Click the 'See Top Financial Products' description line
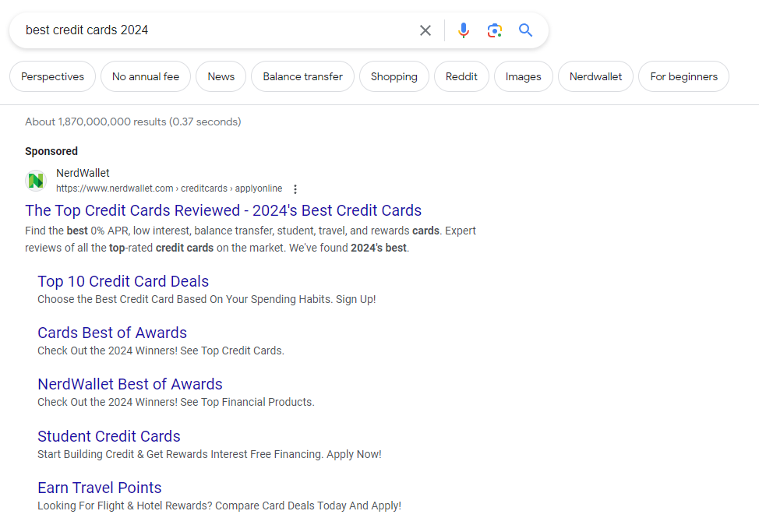 point(176,402)
